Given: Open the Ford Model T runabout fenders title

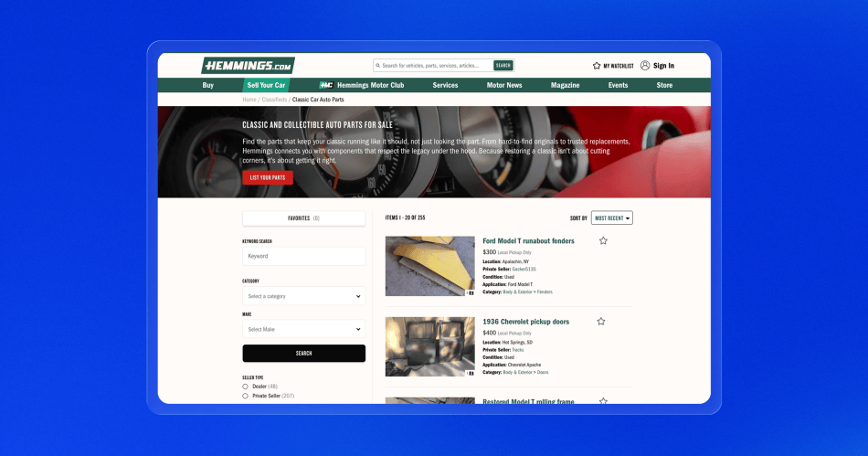Looking at the screenshot, I should [528, 240].
